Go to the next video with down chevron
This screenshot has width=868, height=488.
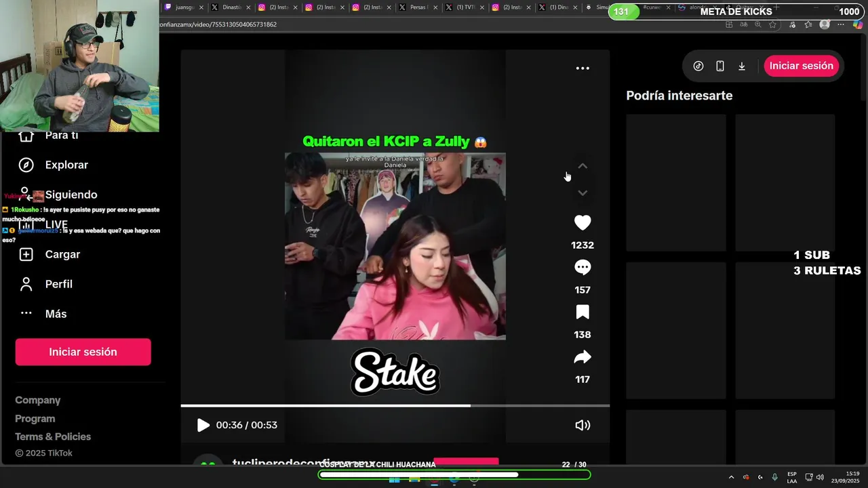click(583, 193)
